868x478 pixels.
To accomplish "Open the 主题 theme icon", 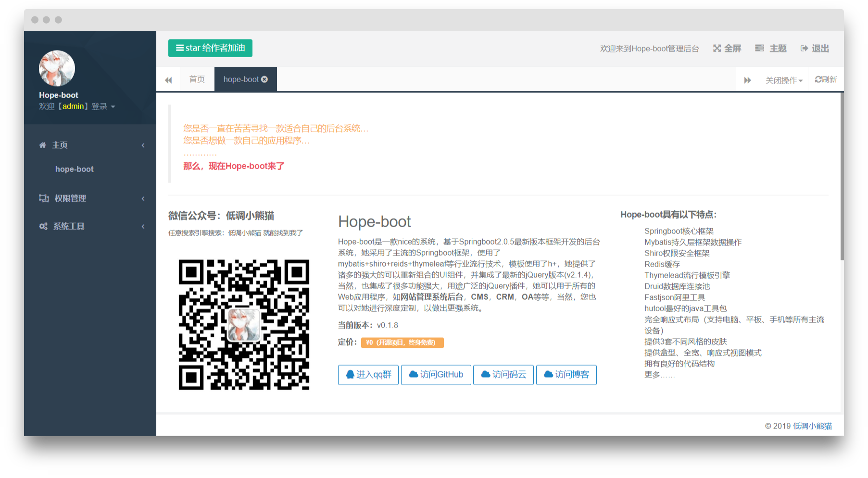I will (759, 49).
